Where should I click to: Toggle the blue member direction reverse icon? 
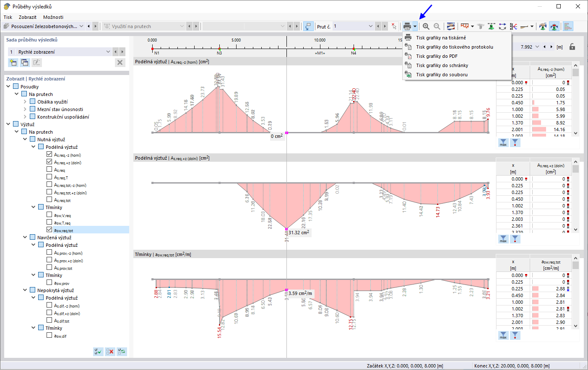click(x=308, y=26)
